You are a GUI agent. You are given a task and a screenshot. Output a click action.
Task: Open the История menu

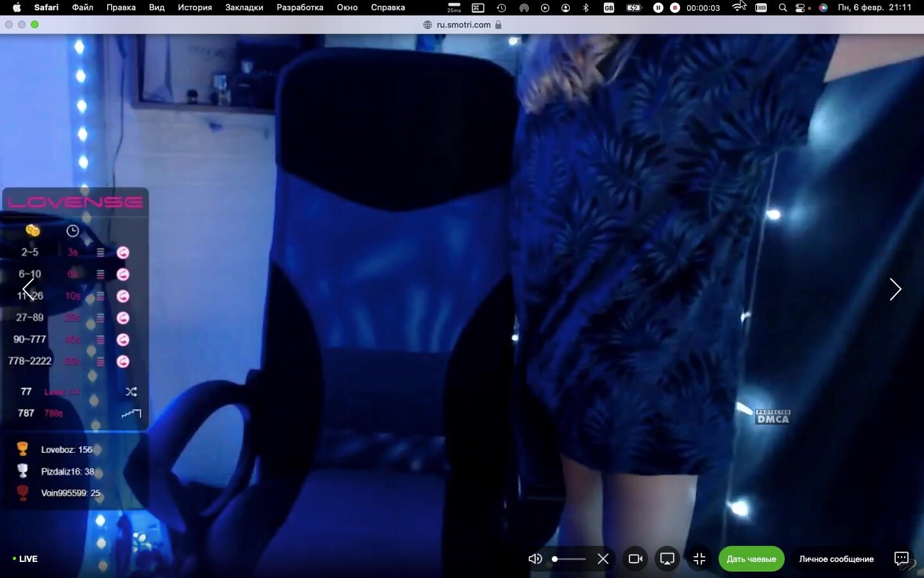[x=194, y=8]
